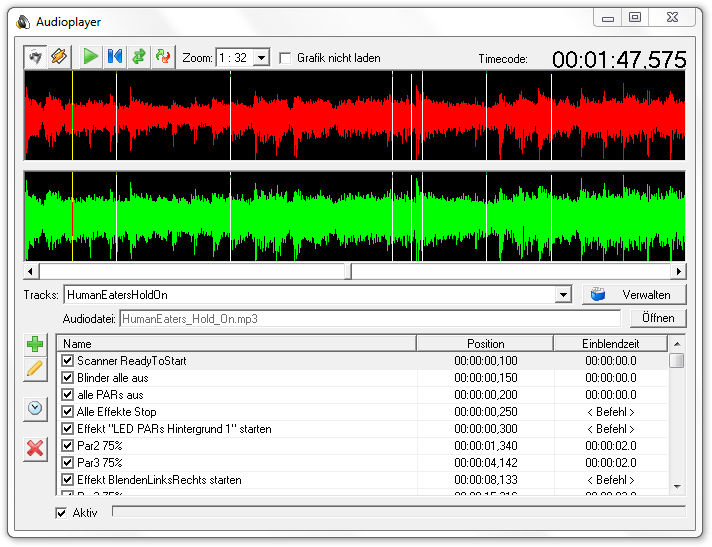
Task: Click the orange-green arrows sync icon
Action: [x=162, y=57]
